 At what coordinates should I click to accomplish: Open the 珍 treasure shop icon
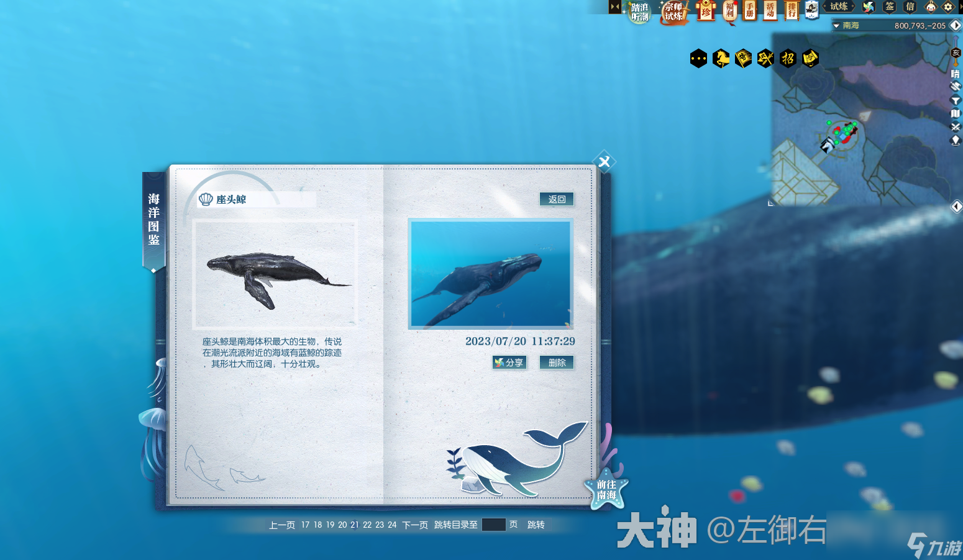(x=706, y=11)
